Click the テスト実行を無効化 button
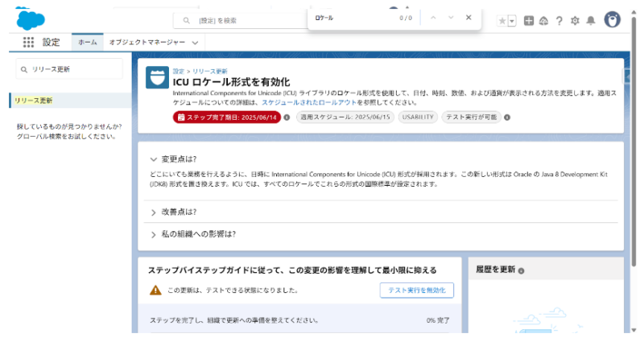The width and height of the screenshot is (644, 342). coord(416,290)
